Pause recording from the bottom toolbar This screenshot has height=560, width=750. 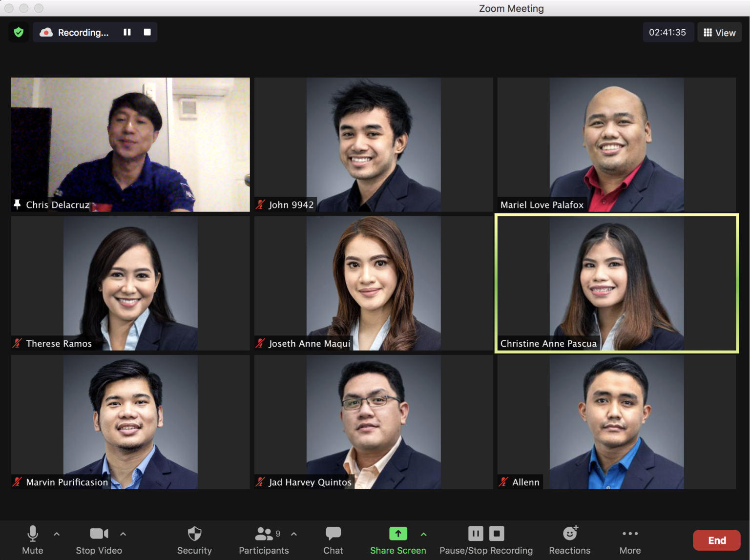[476, 534]
